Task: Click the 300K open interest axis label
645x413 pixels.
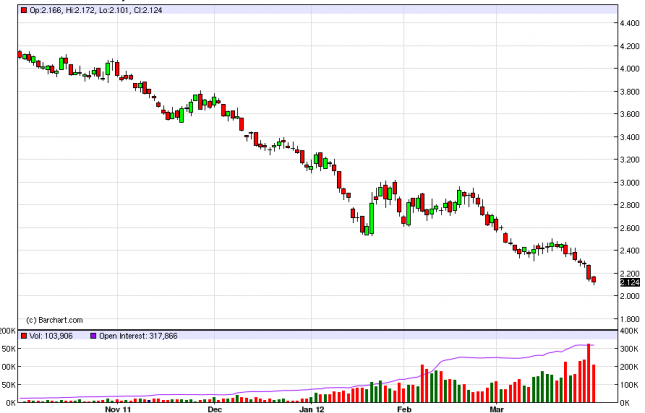Action: point(629,349)
